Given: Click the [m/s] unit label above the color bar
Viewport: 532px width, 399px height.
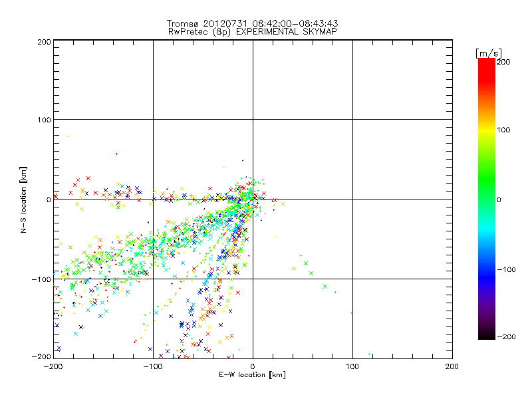Looking at the screenshot, I should pos(487,53).
